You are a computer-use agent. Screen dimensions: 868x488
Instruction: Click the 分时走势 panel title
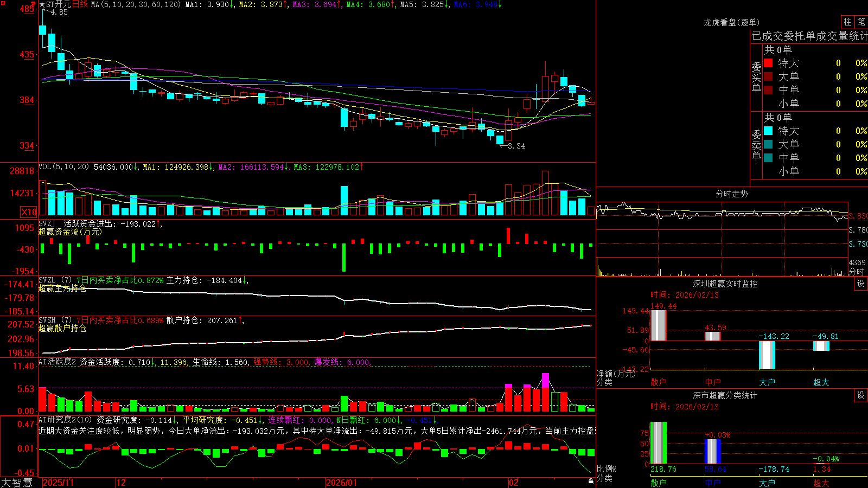731,194
